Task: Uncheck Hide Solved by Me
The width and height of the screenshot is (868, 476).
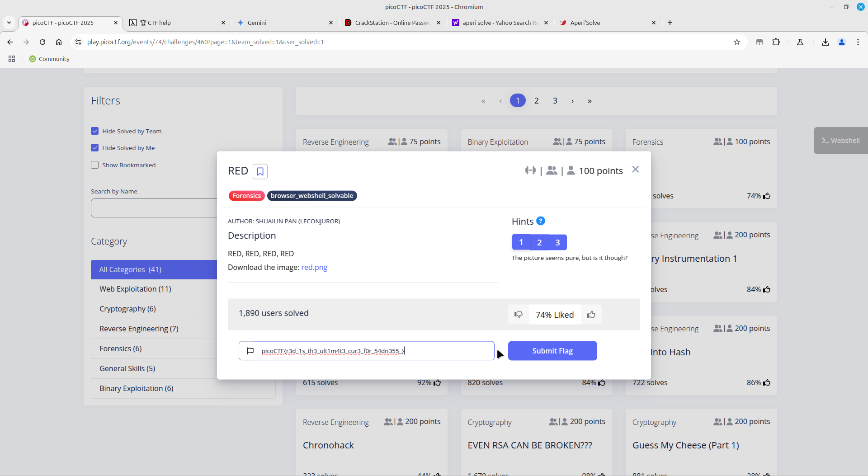Action: coord(95,148)
